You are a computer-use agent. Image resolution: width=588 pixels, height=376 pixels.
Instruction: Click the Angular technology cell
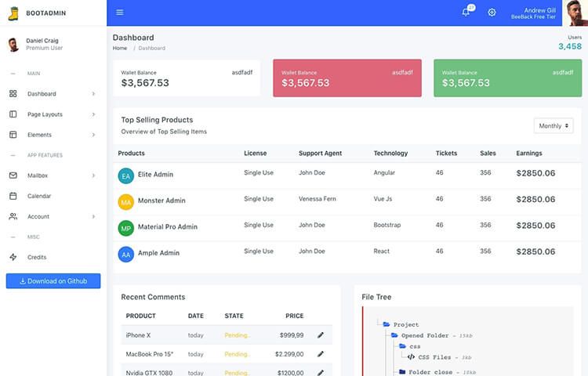(384, 172)
